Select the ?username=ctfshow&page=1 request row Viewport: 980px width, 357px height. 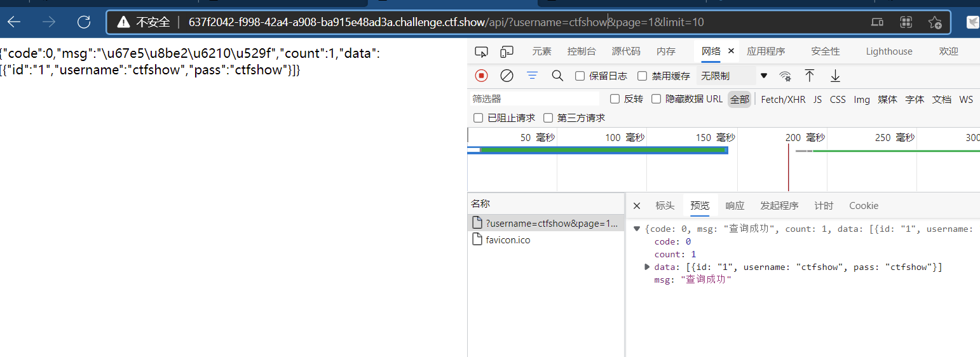[x=547, y=223]
